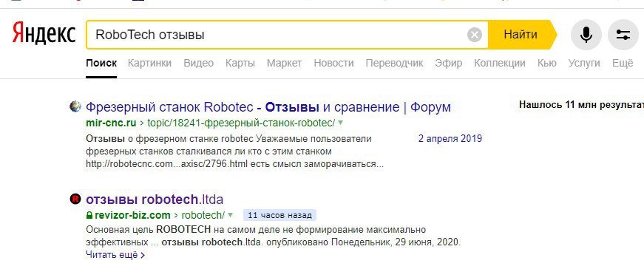
Task: Open the 'Маркет' tab
Action: pyautogui.click(x=284, y=64)
